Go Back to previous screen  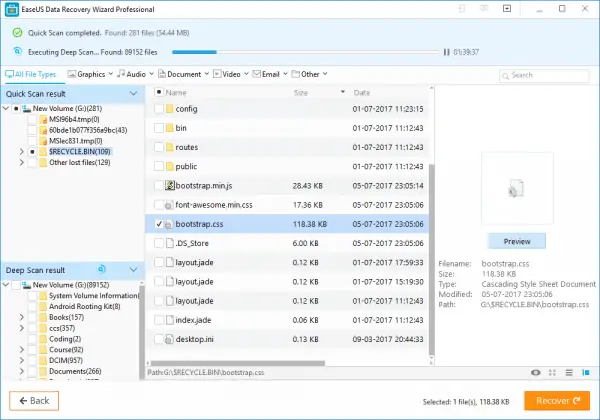pyautogui.click(x=34, y=401)
